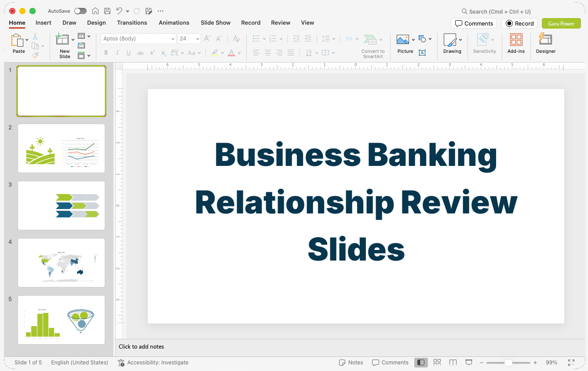
Task: Switch to the Insert tab
Action: [x=44, y=22]
